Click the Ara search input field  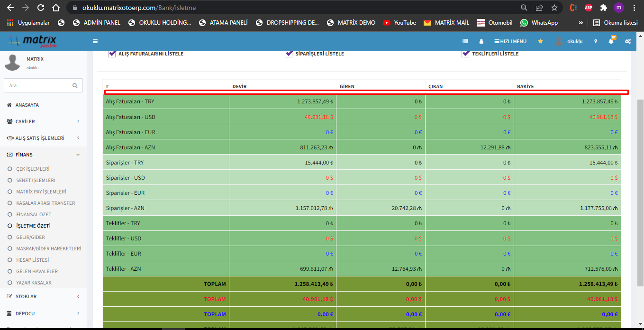[38, 86]
